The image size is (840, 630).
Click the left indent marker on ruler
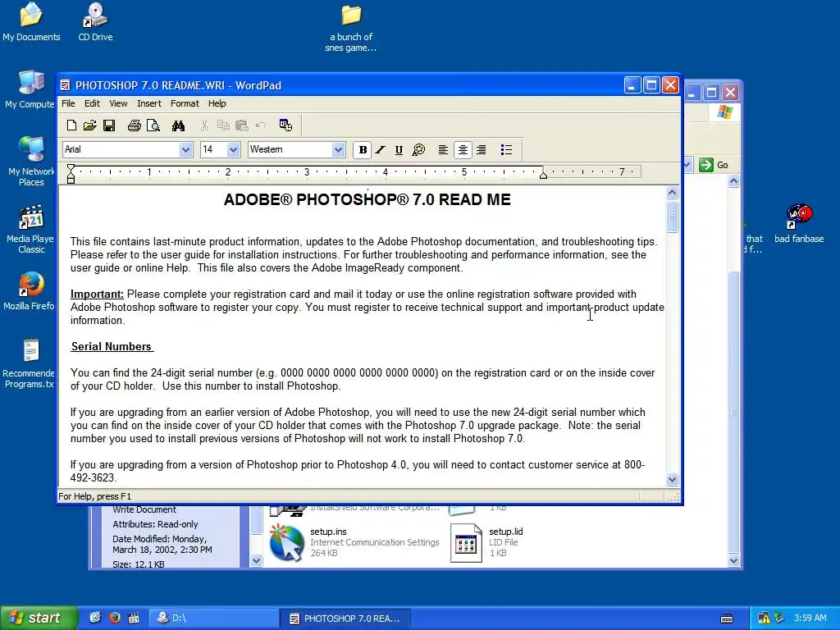(71, 174)
